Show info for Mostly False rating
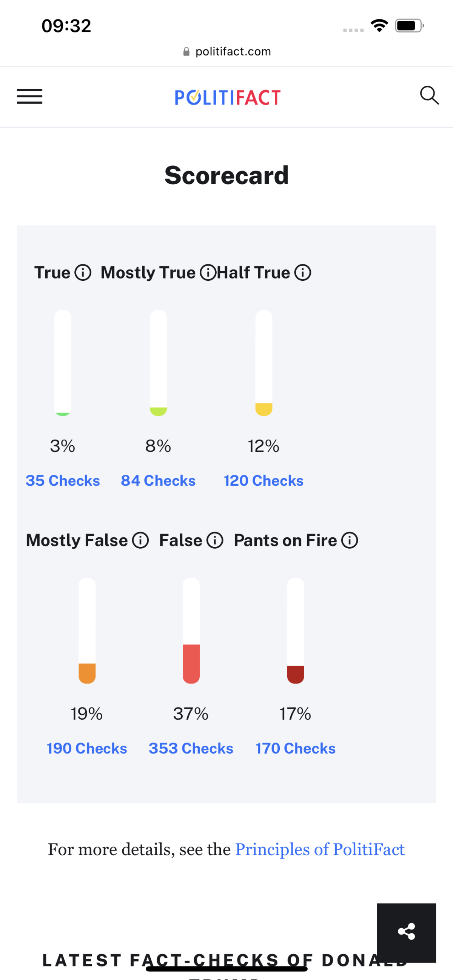Screen dimensions: 453x980 [x=140, y=541]
